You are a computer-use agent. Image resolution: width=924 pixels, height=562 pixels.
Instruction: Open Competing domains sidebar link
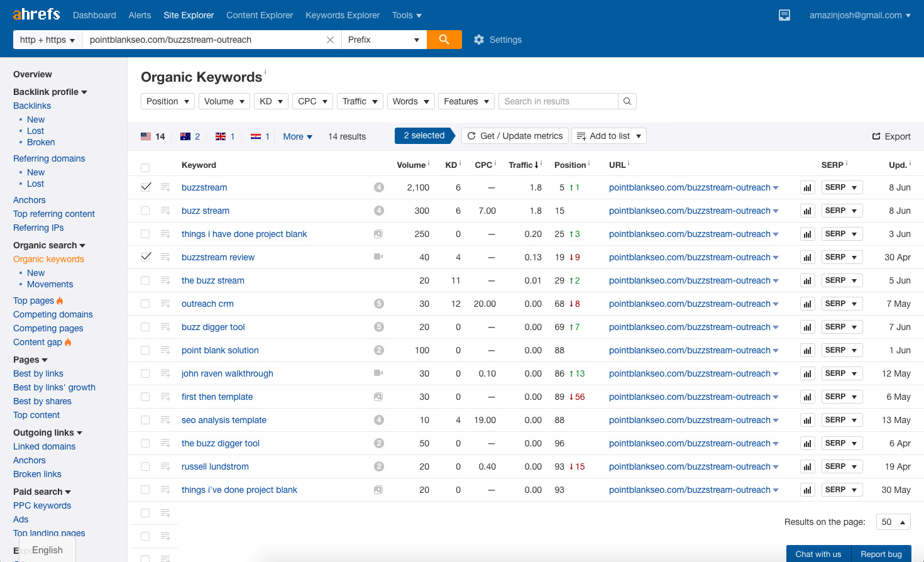click(x=53, y=314)
